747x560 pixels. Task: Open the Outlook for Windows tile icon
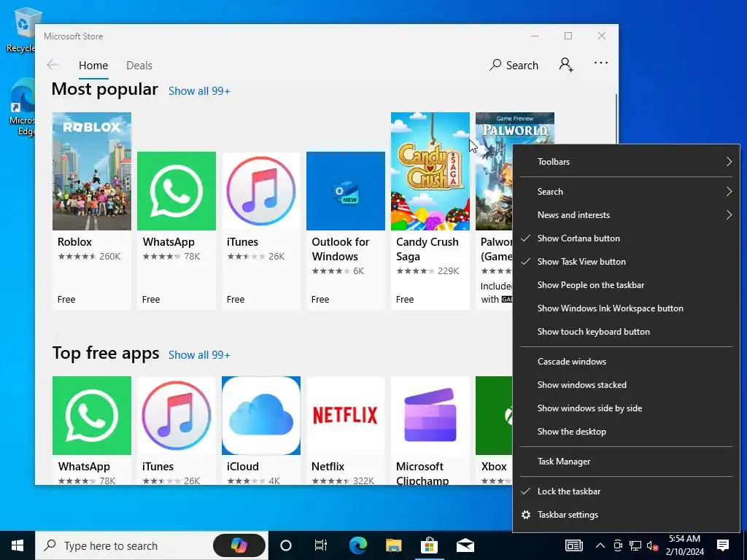tap(345, 191)
